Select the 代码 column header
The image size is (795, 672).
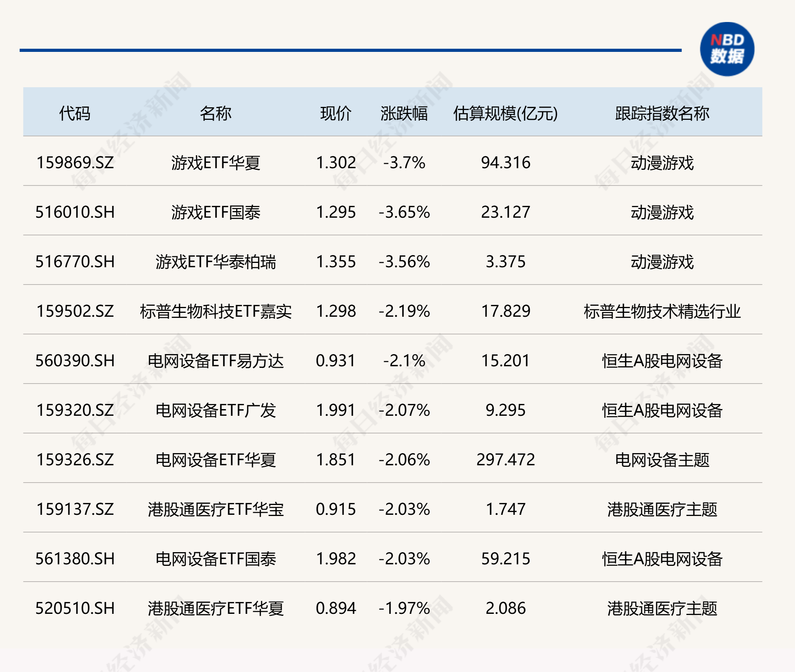coord(77,113)
